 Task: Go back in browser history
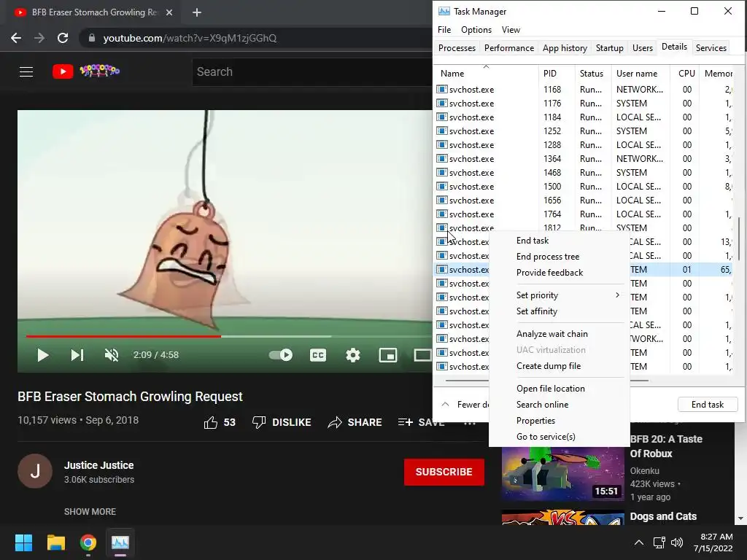(x=16, y=38)
